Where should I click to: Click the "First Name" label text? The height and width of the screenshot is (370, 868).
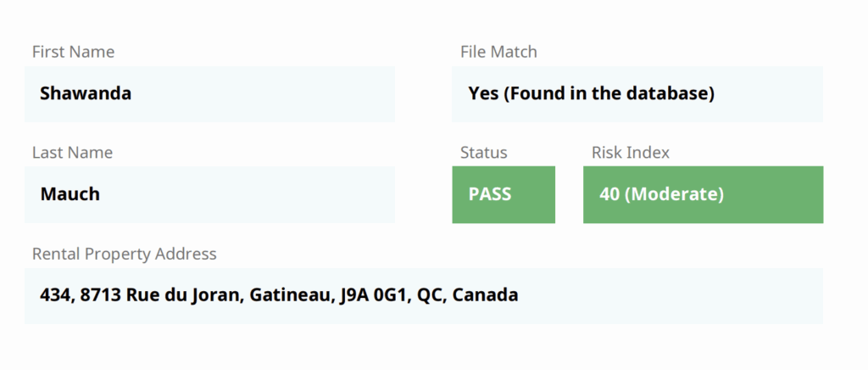[x=73, y=52]
